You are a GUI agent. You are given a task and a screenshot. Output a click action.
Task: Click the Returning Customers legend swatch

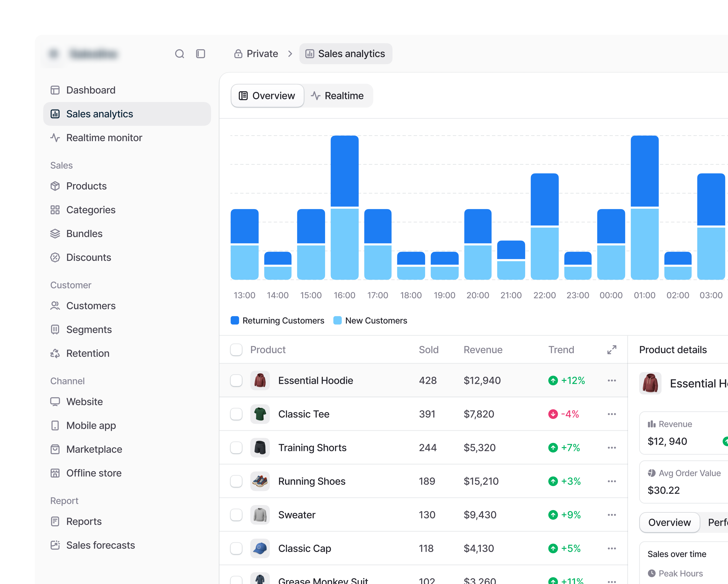tap(235, 321)
